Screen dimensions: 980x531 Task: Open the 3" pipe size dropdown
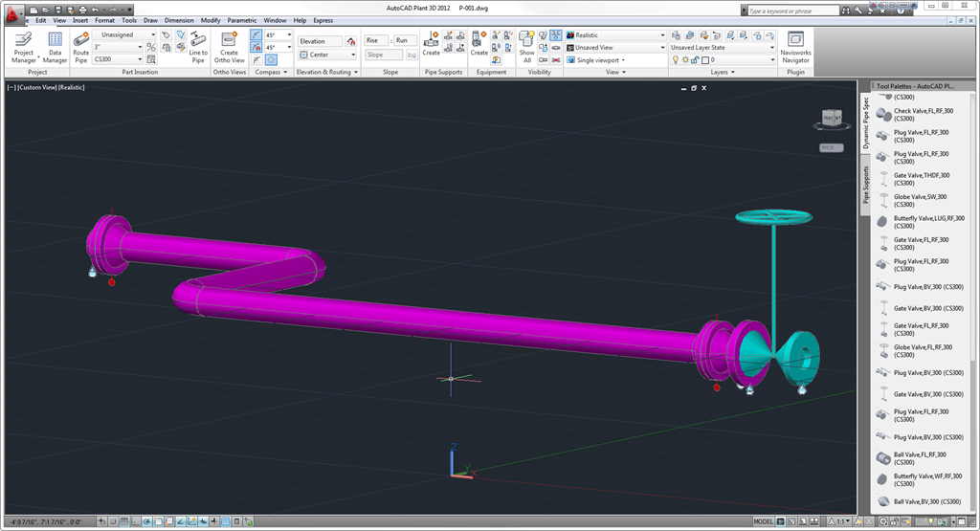coord(118,47)
